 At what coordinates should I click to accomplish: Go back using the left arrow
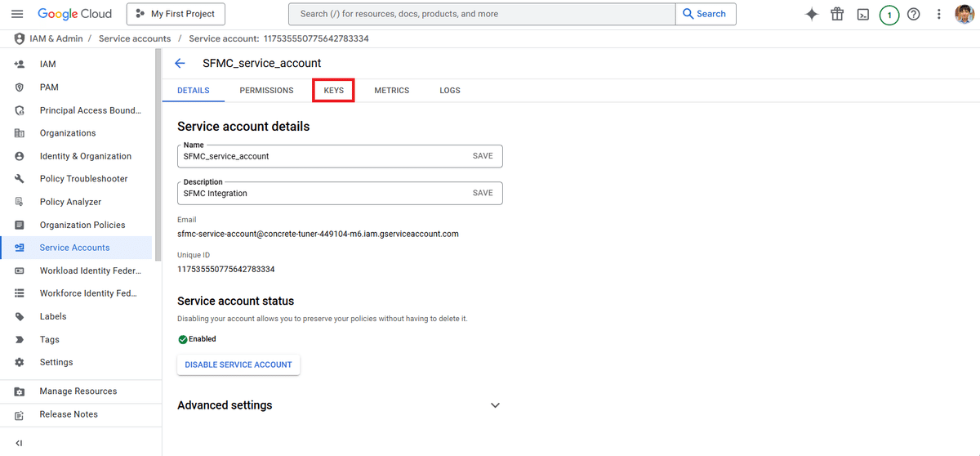[180, 63]
